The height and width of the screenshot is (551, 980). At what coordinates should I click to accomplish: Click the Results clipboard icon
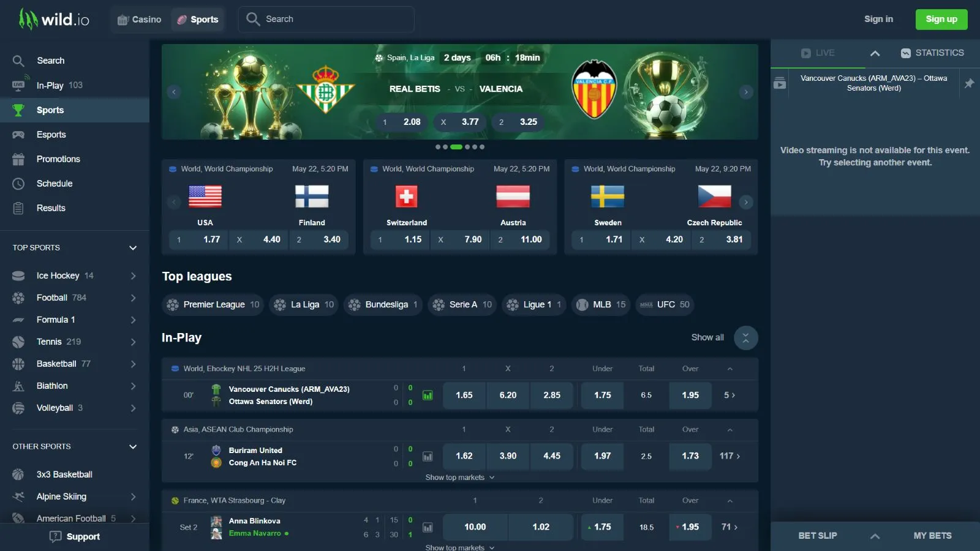[x=18, y=208]
